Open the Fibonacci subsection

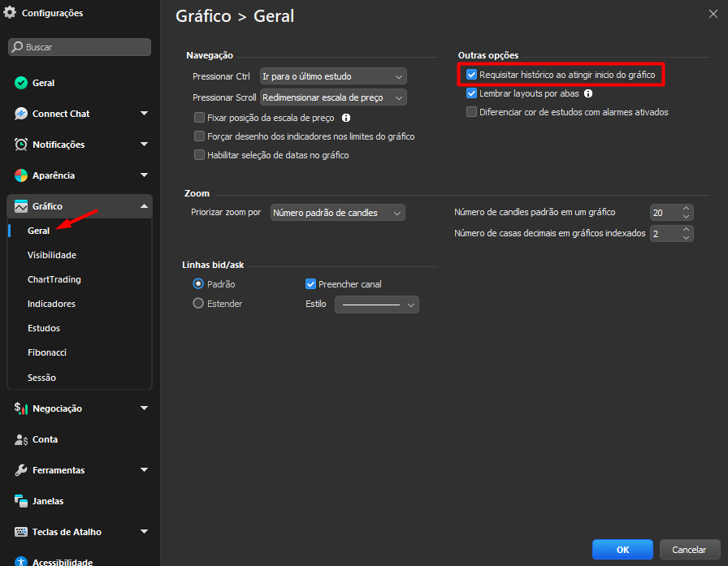(x=47, y=352)
